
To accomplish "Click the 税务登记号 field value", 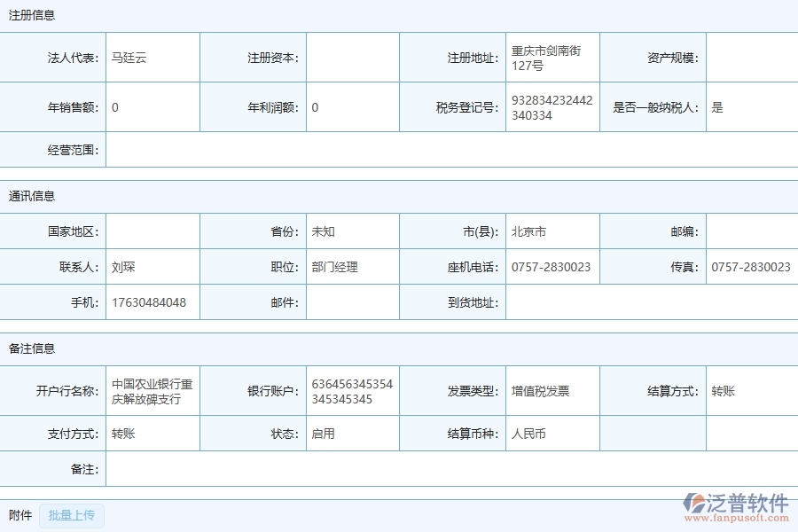I will pyautogui.click(x=551, y=107).
